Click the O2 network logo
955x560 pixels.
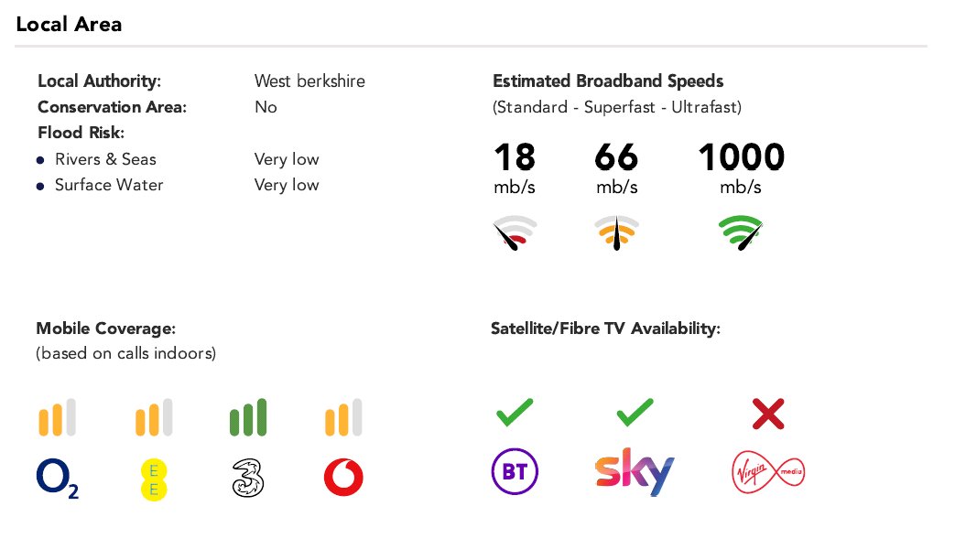point(58,479)
